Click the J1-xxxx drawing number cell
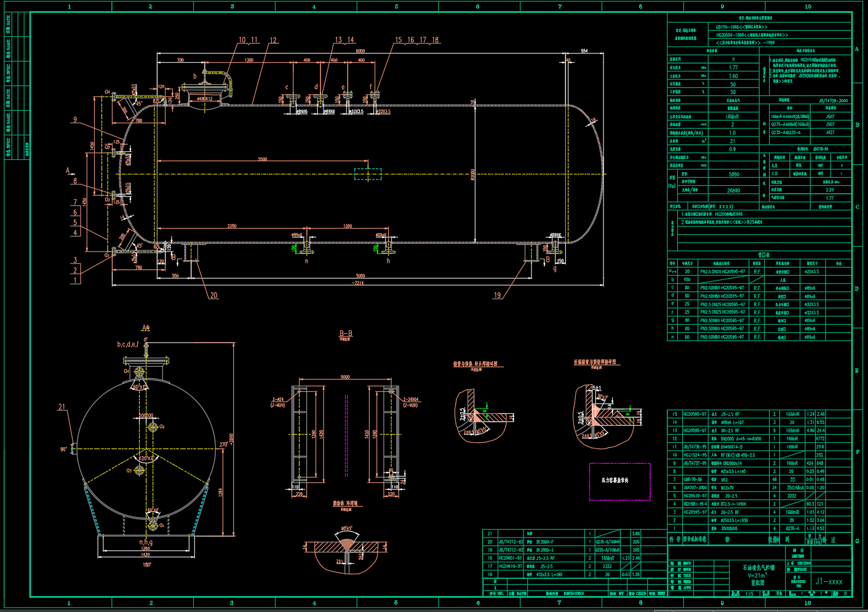Image resolution: width=868 pixels, height=612 pixels. 829,581
